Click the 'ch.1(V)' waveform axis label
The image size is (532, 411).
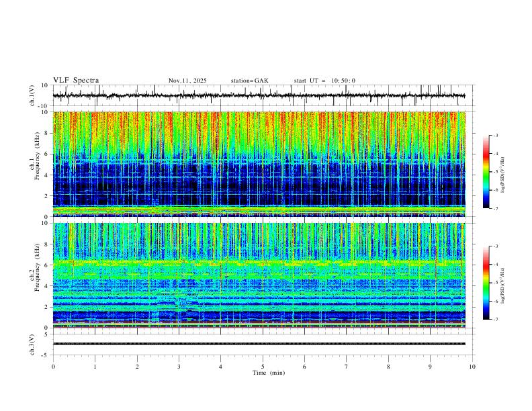(x=32, y=95)
